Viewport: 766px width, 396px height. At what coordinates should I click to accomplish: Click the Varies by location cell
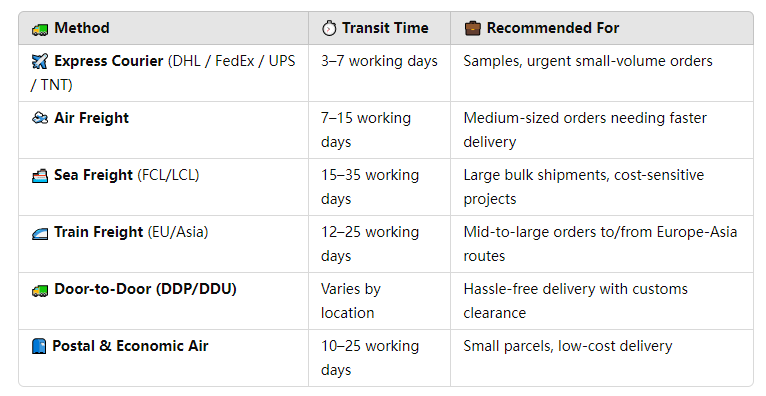coord(380,301)
